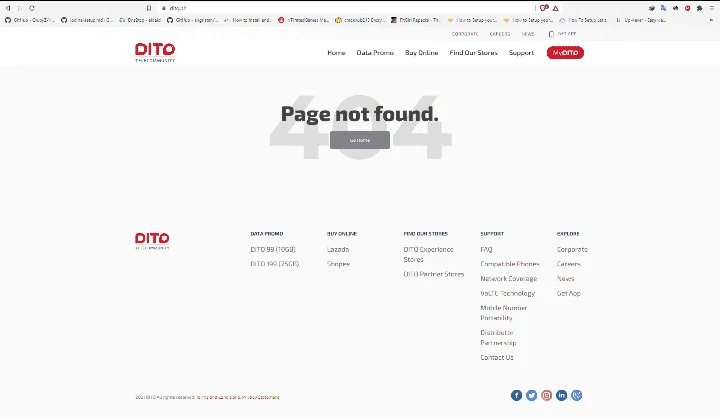
Task: Open News under the Explore footer column
Action: pyautogui.click(x=565, y=279)
